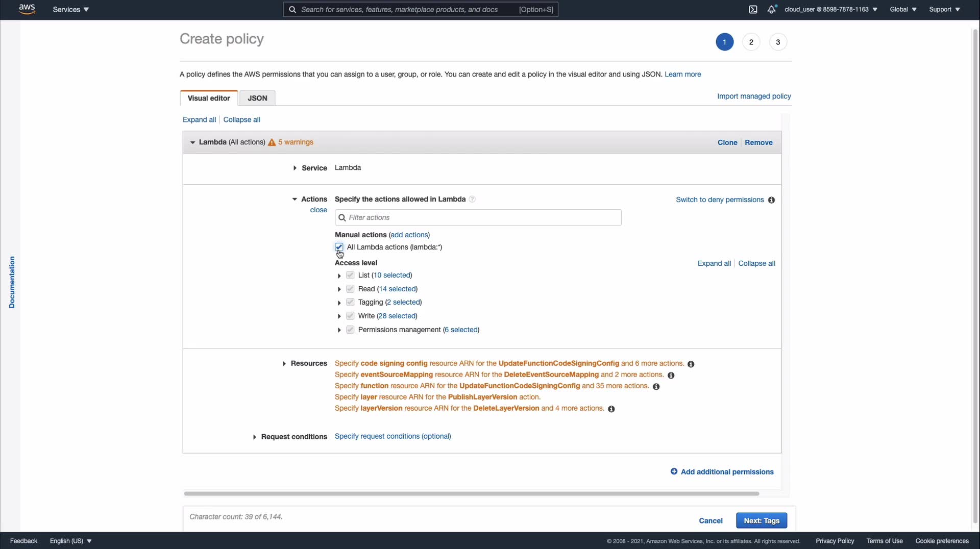The width and height of the screenshot is (980, 549).
Task: Click Specify request conditions (optional)
Action: [x=393, y=436]
